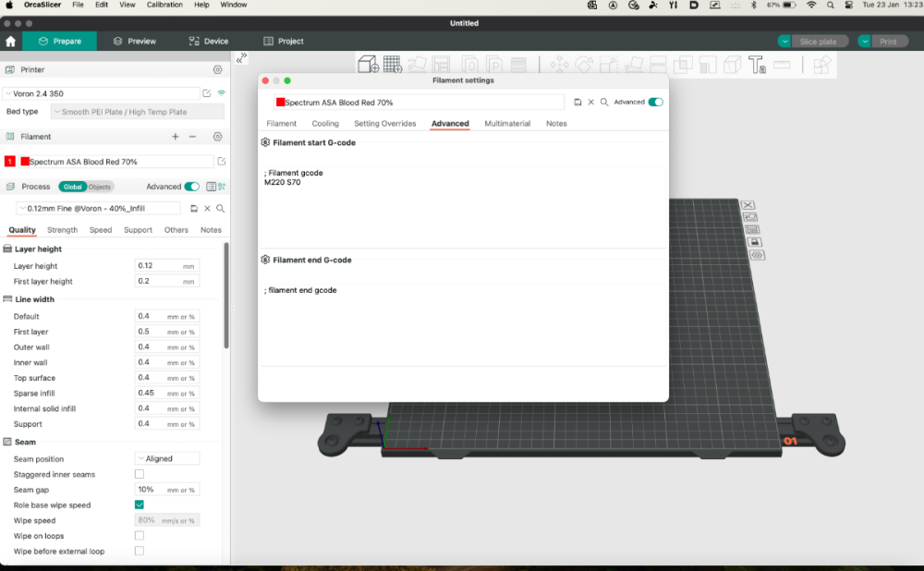The height and width of the screenshot is (571, 924).
Task: Open the Cooling tab in Filament settings
Action: [x=325, y=124]
